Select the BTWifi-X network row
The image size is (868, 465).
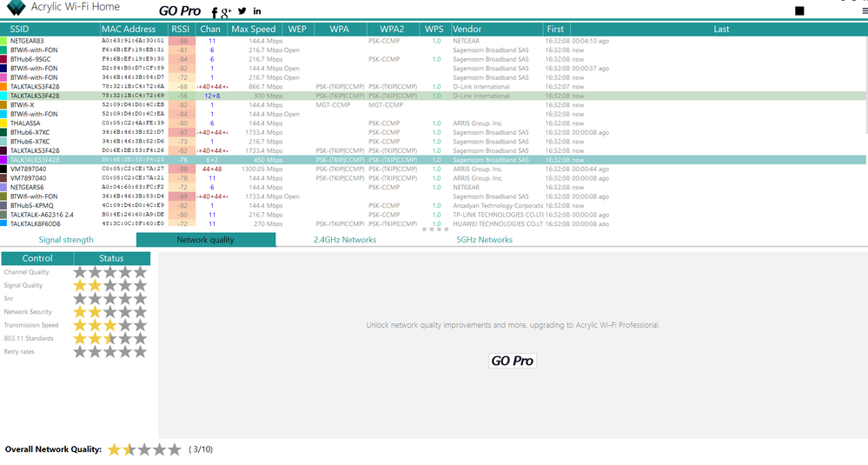[x=261, y=105]
